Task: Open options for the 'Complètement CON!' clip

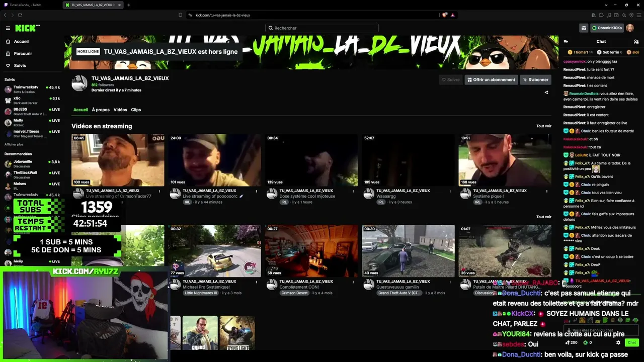Action: [x=353, y=282]
